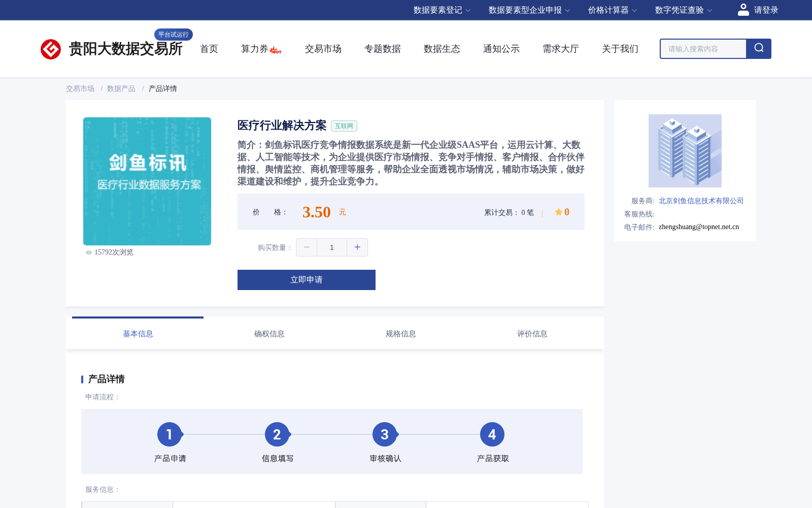
Task: Switch to the 规格信息 tab
Action: [401, 334]
